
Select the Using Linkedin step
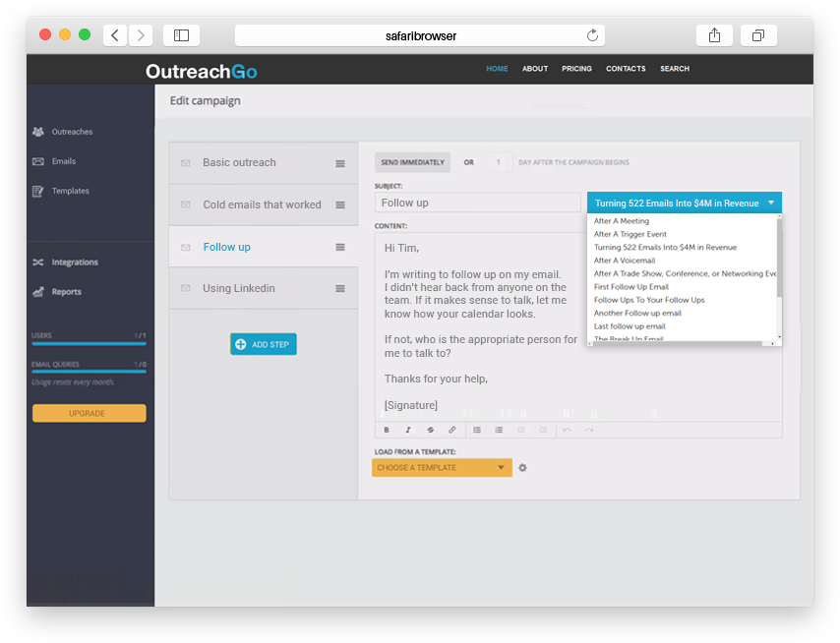click(x=264, y=289)
